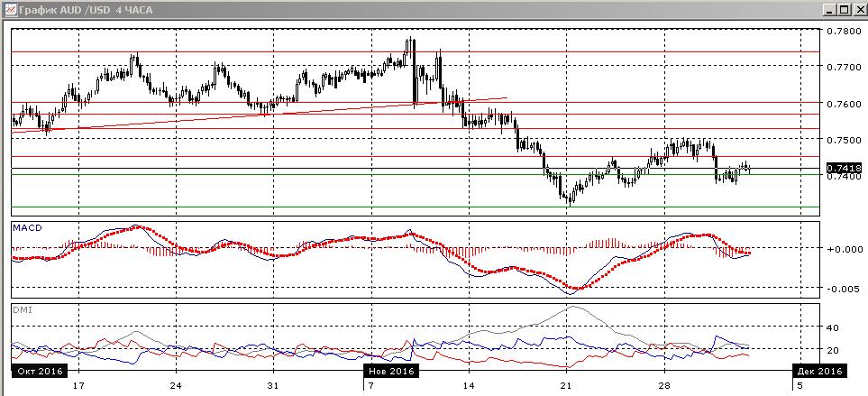Viewport: 868px width, 396px height.
Task: Select the lower green horizontal support line
Action: [x=416, y=207]
